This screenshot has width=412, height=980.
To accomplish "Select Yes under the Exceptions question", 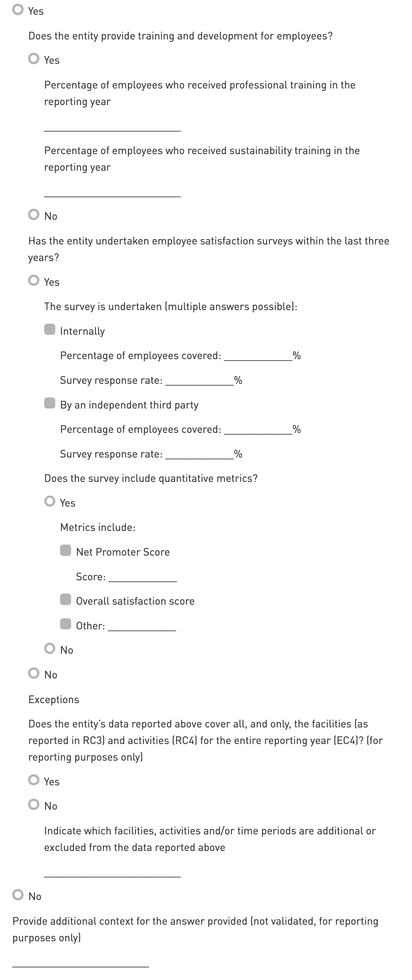I will 34,780.
